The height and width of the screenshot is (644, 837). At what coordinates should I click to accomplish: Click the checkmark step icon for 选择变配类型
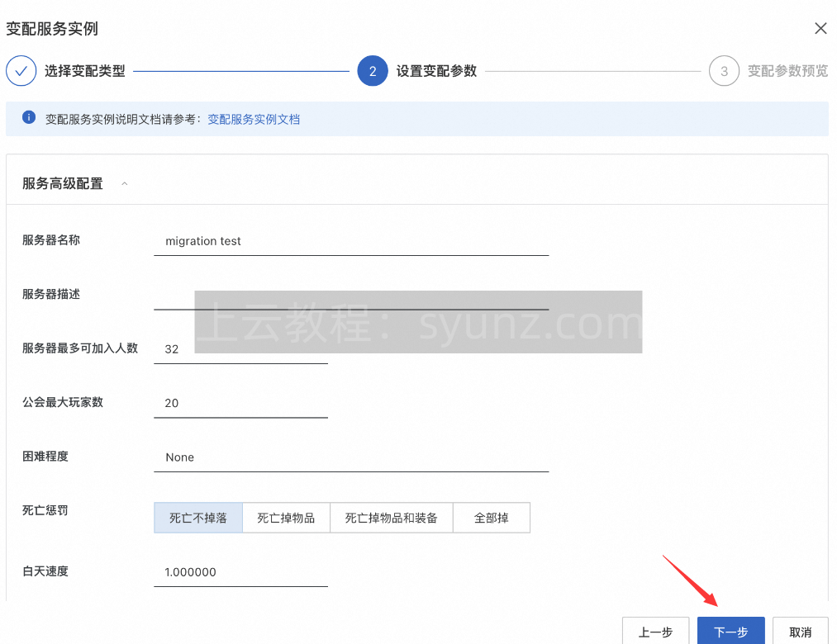point(21,70)
